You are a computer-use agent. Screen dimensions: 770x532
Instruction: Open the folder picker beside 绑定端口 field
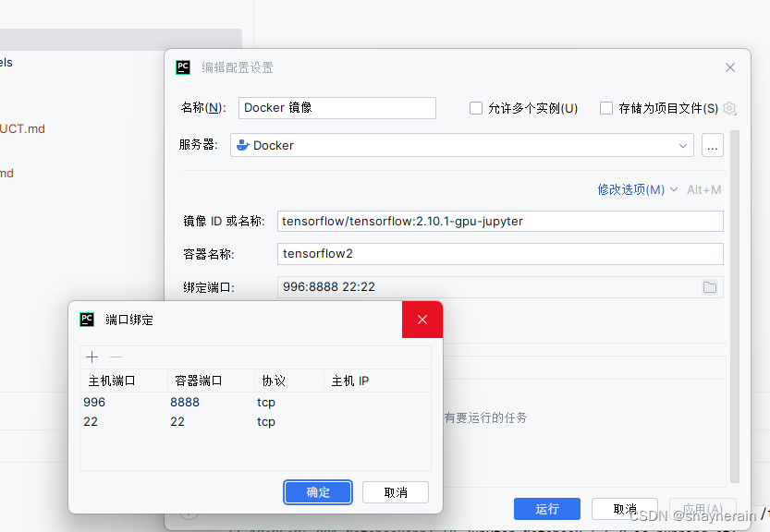pos(710,287)
